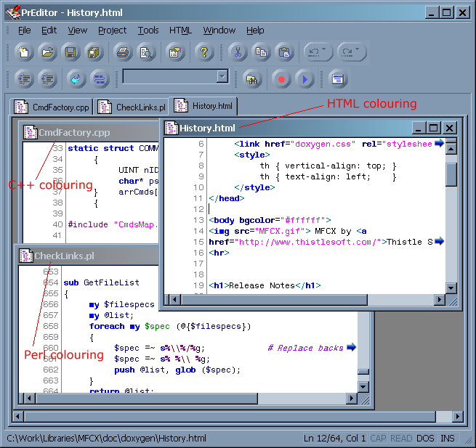Screen dimensions: 476x448
Task: Click the word-wrap swap arrows icon
Action: coord(100,79)
